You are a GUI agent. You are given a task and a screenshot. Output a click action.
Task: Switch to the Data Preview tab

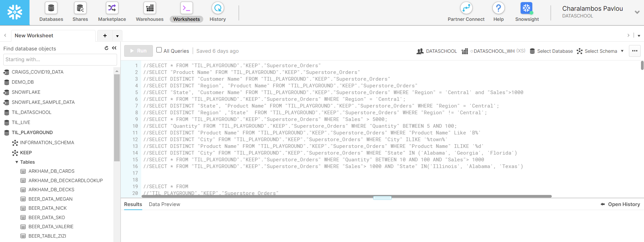(x=164, y=204)
